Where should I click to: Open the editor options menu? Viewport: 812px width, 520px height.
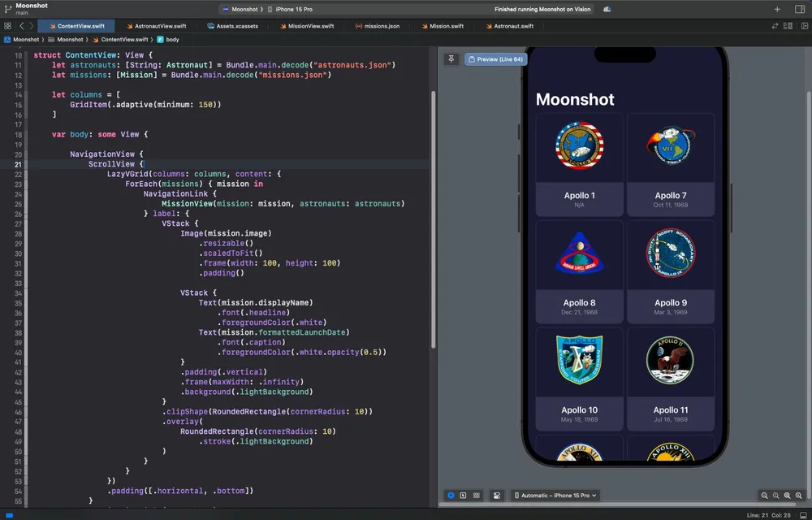[786, 25]
